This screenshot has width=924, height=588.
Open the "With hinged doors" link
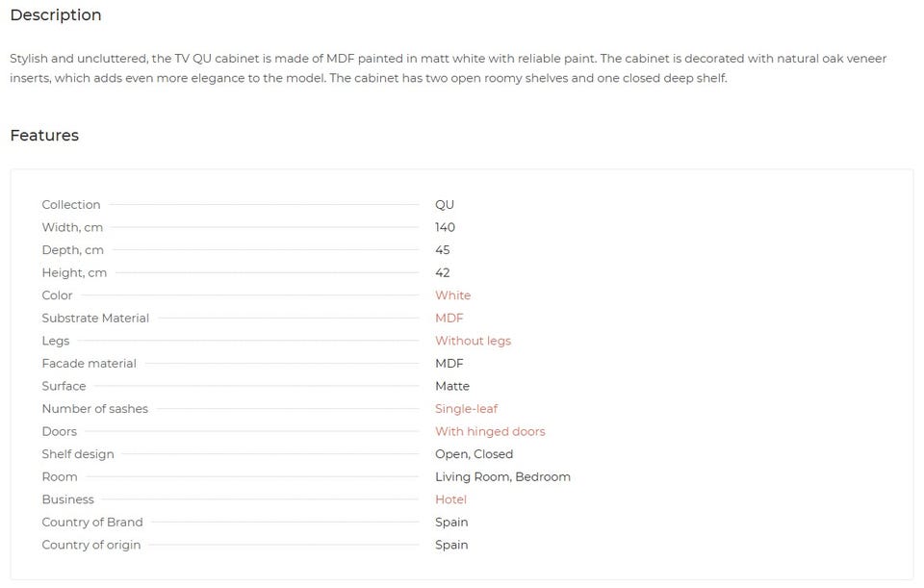coord(490,432)
